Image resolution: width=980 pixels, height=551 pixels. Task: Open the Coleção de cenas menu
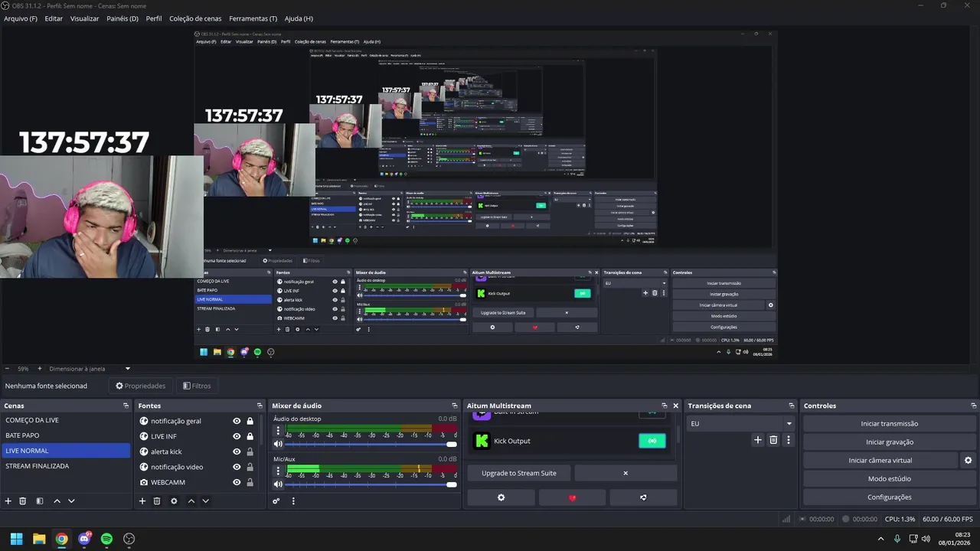pos(195,18)
